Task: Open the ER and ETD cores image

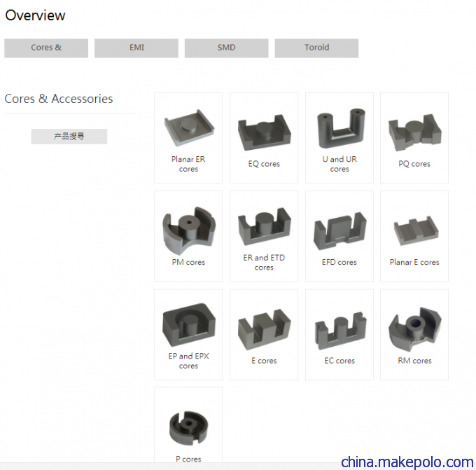Action: 265,226
